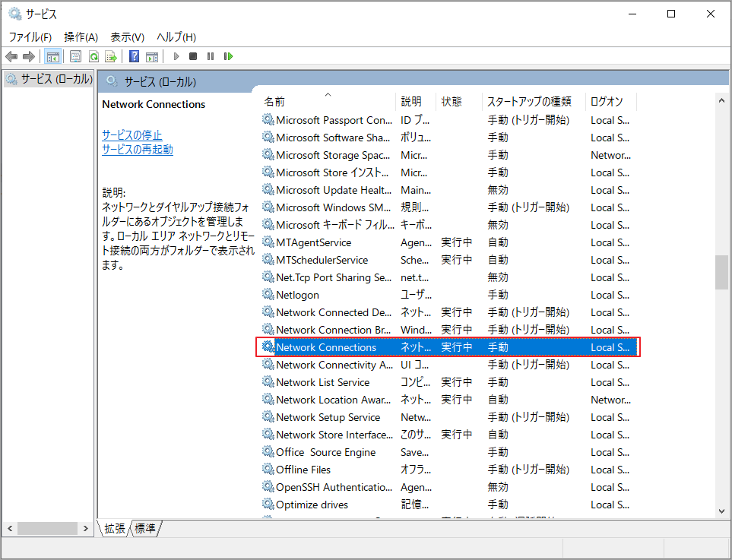Click the gear icon of MTSchedulerService row
Viewport: 732px width, 560px height.
(268, 259)
